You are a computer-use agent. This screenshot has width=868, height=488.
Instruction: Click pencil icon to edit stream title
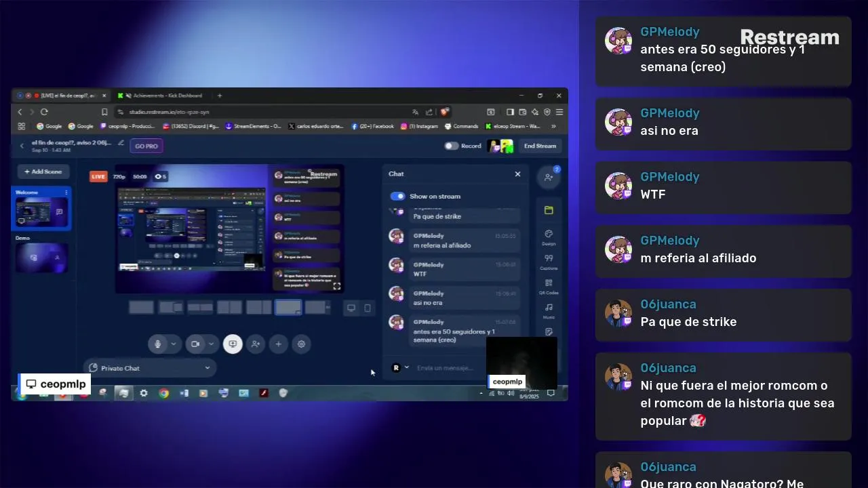point(121,143)
